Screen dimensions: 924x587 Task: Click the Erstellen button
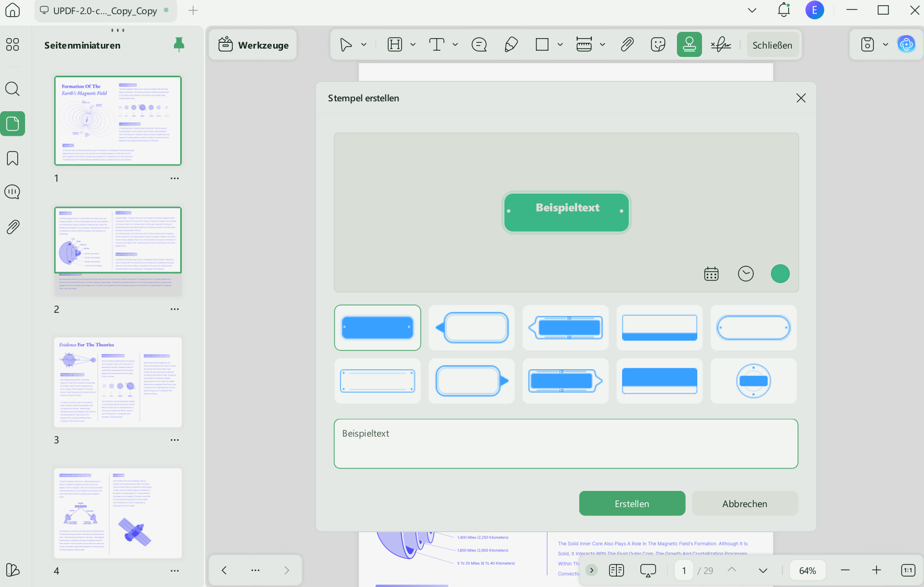click(632, 503)
